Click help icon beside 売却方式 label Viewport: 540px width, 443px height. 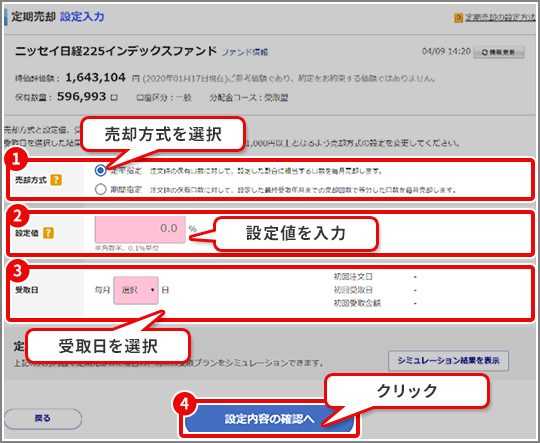click(x=56, y=180)
